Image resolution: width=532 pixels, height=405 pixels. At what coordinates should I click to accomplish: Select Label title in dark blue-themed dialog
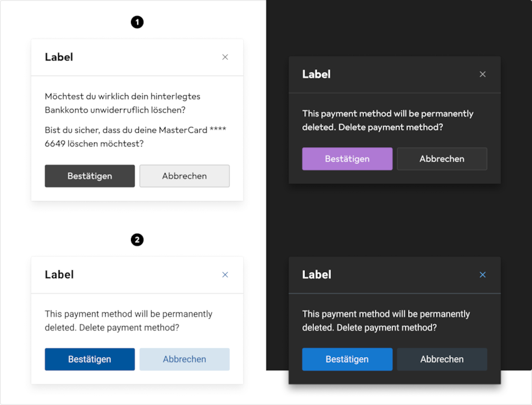click(x=317, y=275)
